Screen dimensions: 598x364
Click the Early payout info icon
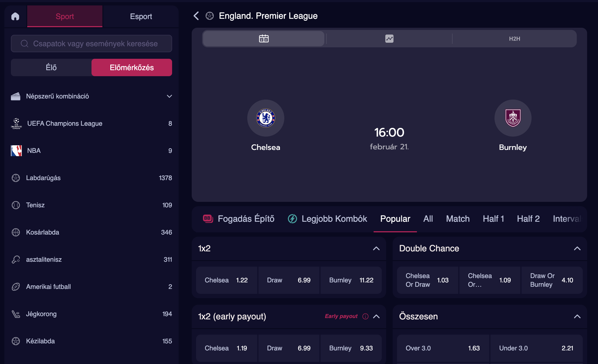[365, 316]
